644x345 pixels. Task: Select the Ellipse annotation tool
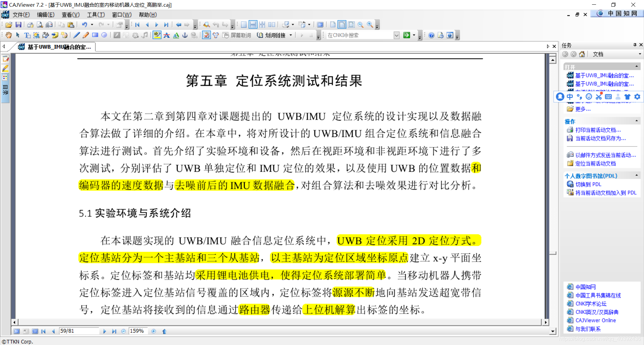click(x=104, y=35)
